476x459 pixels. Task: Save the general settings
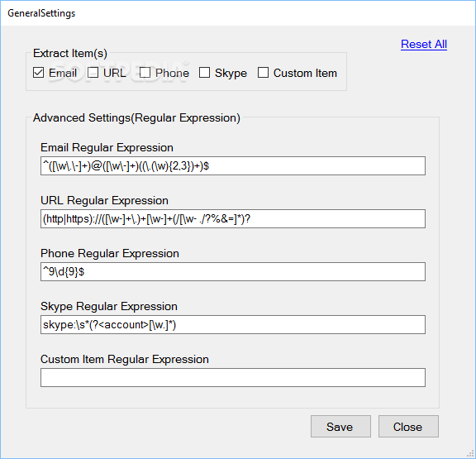click(x=340, y=427)
